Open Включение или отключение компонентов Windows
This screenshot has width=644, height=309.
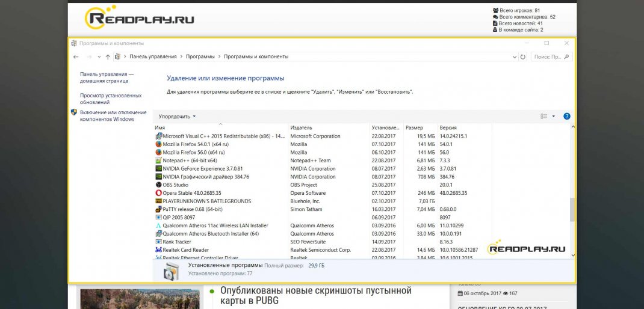pyautogui.click(x=113, y=115)
